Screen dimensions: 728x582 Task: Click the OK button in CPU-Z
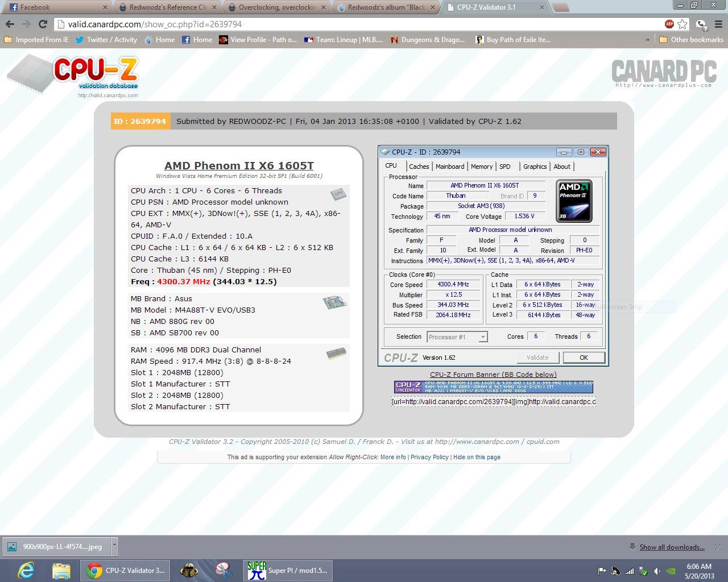tap(584, 357)
